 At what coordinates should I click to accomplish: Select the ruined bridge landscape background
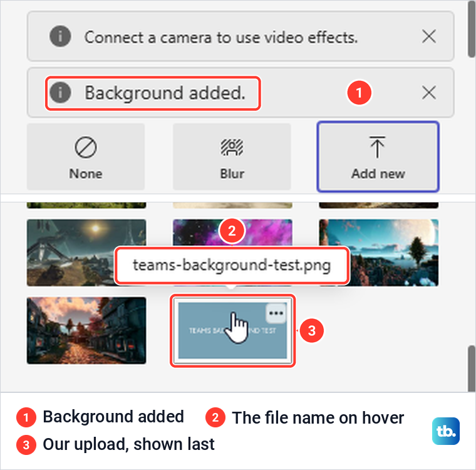pos(86,253)
